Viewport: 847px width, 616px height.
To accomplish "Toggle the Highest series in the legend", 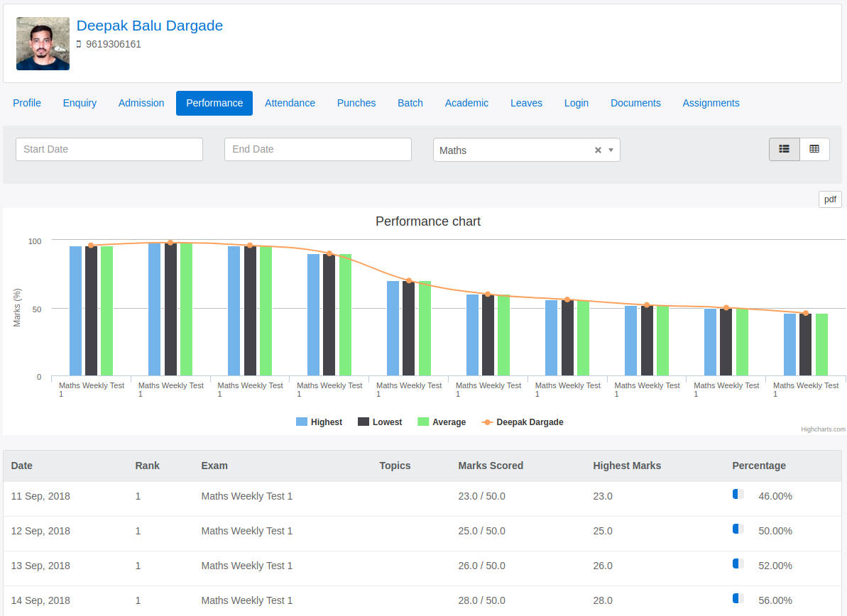I will click(x=319, y=422).
